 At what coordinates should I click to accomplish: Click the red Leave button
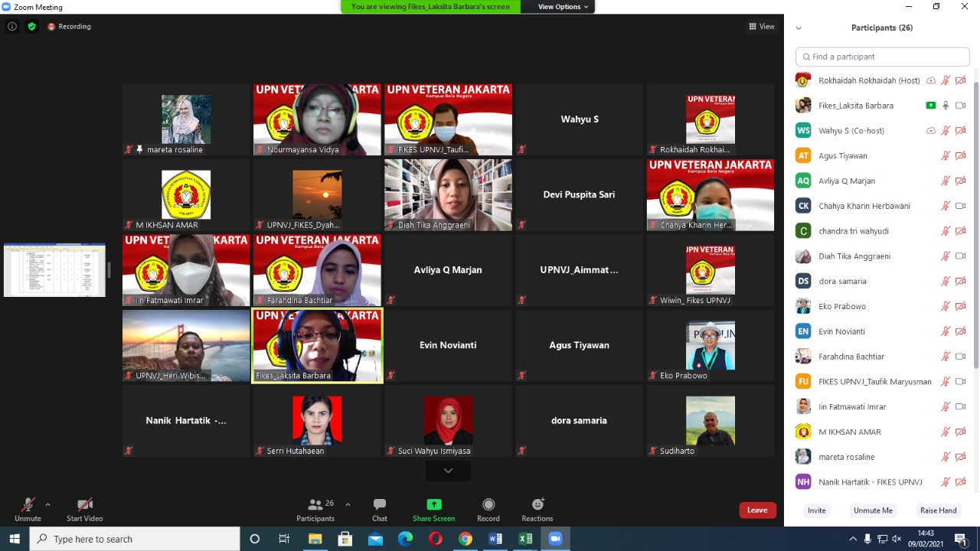pyautogui.click(x=757, y=510)
